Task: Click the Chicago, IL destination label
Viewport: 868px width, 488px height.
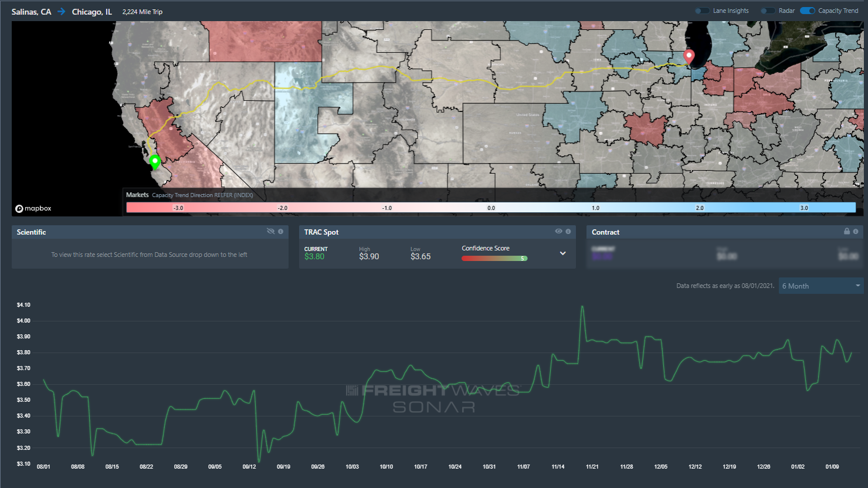Action: coord(91,12)
